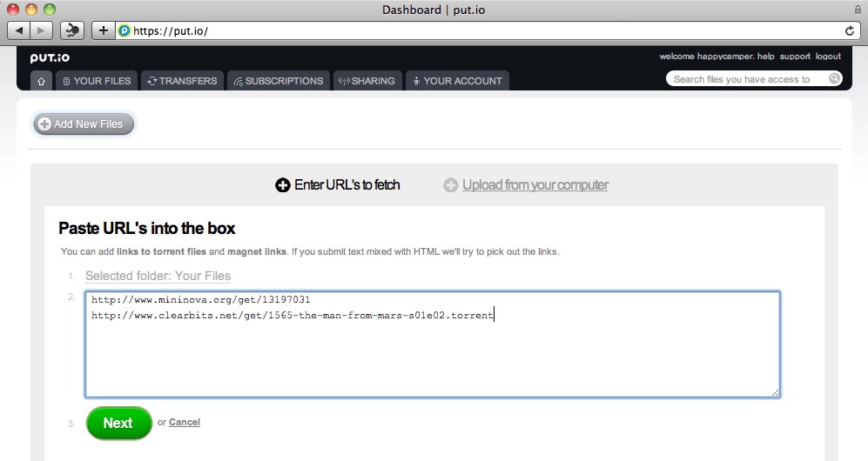Click the put.io logo
Viewport: 868px width, 461px height.
click(x=50, y=57)
